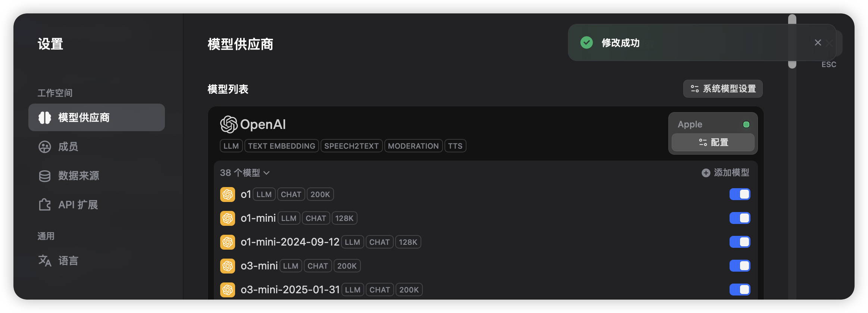
Task: Click the plus icon for 添加模型
Action: tap(706, 173)
